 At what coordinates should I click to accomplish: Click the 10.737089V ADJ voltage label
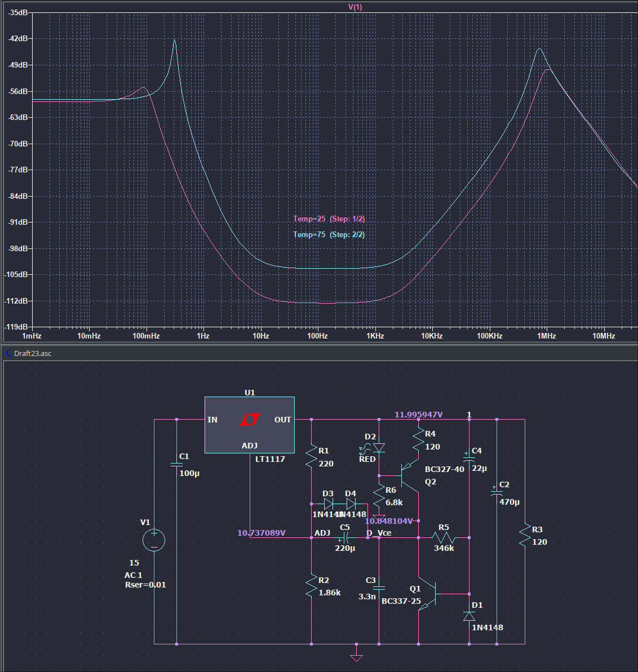pyautogui.click(x=261, y=533)
